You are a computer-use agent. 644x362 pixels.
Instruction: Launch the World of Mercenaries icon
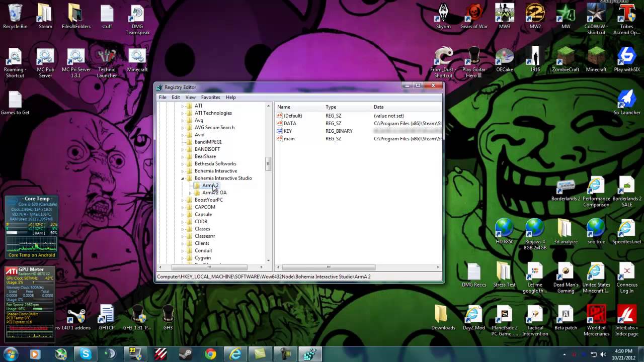[x=596, y=321]
